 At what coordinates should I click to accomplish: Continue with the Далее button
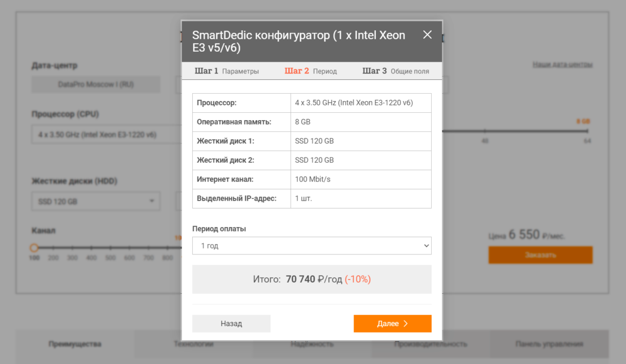[x=392, y=324]
